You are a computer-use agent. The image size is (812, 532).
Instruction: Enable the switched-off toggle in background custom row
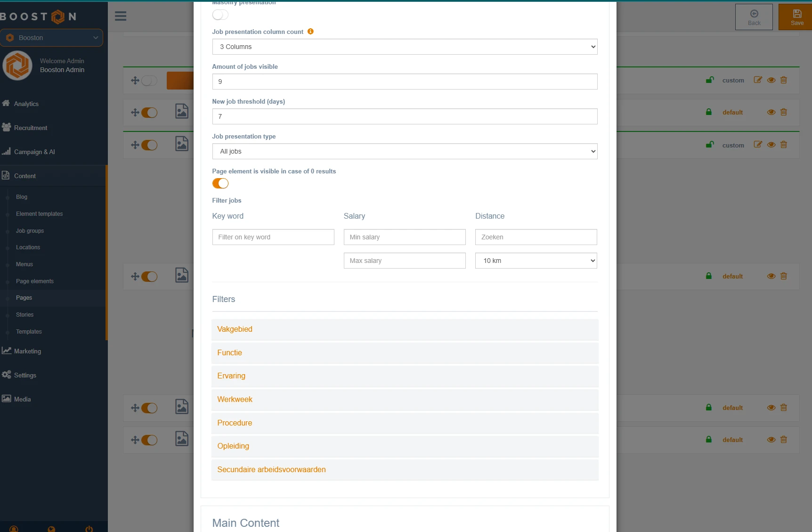click(149, 81)
